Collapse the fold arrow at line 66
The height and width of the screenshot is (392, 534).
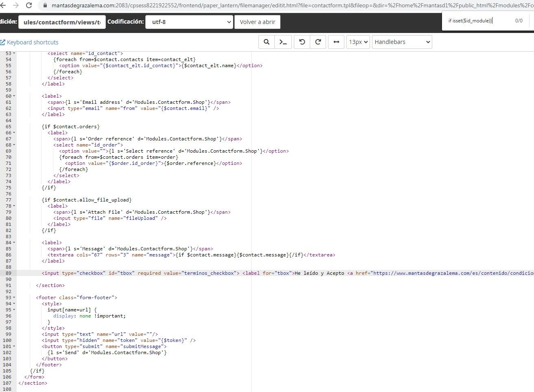pos(14,133)
